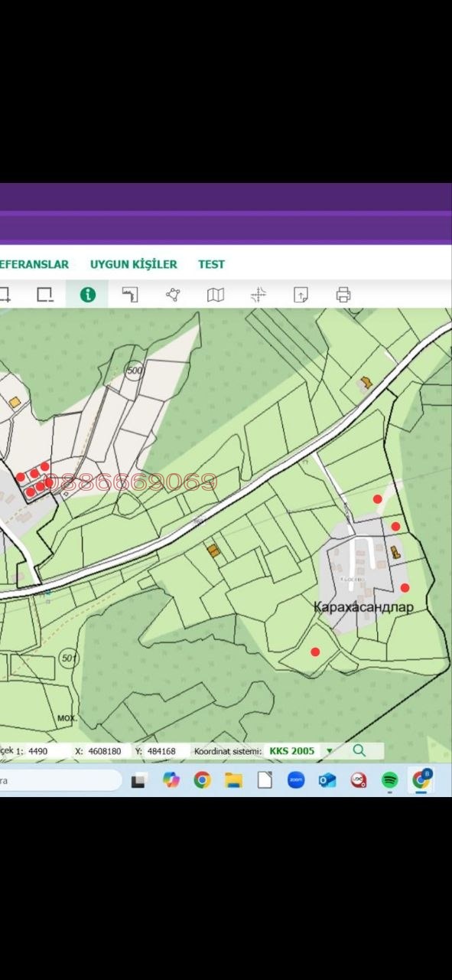The height and width of the screenshot is (980, 452).
Task: Activate the green info identify tool
Action: pos(88,295)
